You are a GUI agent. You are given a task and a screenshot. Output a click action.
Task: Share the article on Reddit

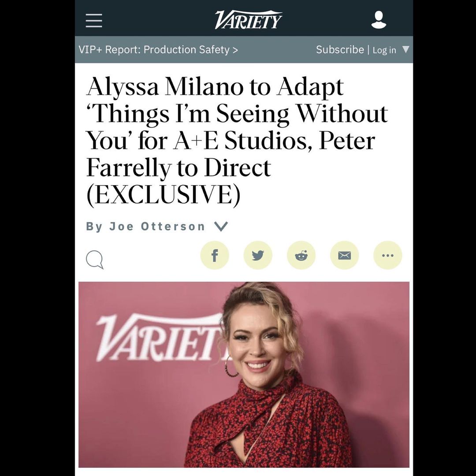[301, 255]
